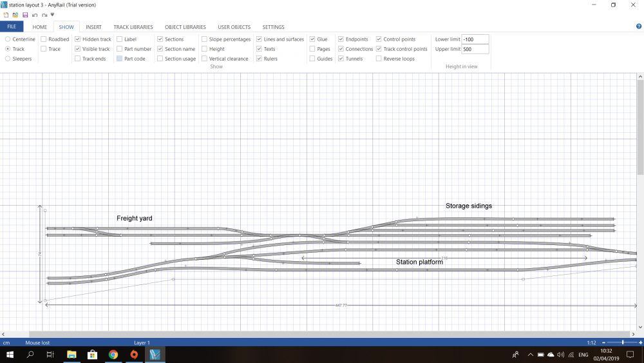The height and width of the screenshot is (363, 644).
Task: Toggle the Endpoints checkbox
Action: point(341,39)
